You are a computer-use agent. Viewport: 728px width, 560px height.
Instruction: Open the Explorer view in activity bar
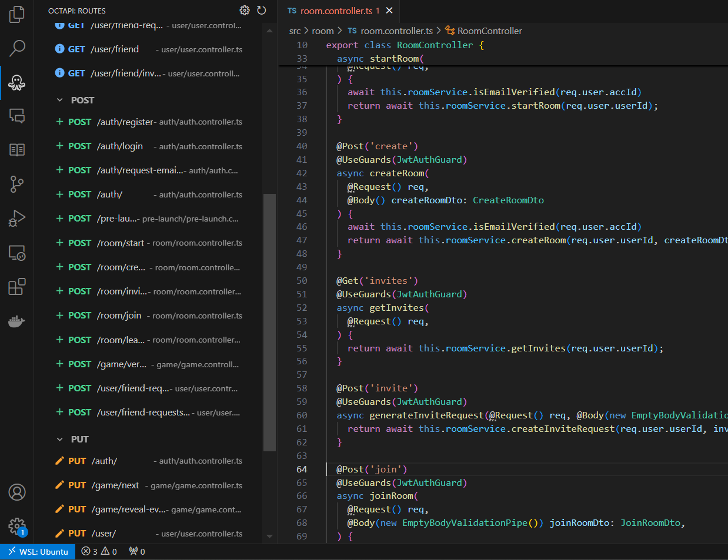click(17, 14)
